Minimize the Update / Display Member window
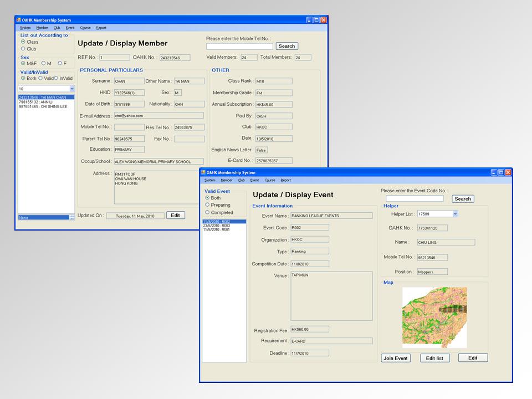Image resolution: width=532 pixels, height=399 pixels. tap(309, 20)
